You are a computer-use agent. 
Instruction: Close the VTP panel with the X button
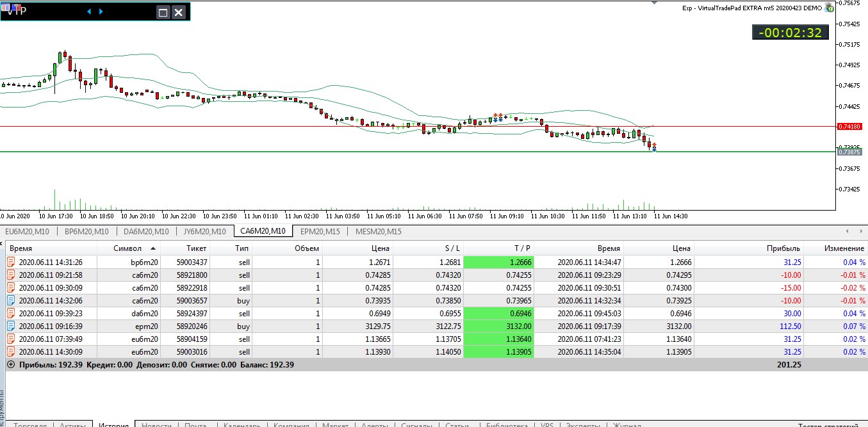[179, 12]
